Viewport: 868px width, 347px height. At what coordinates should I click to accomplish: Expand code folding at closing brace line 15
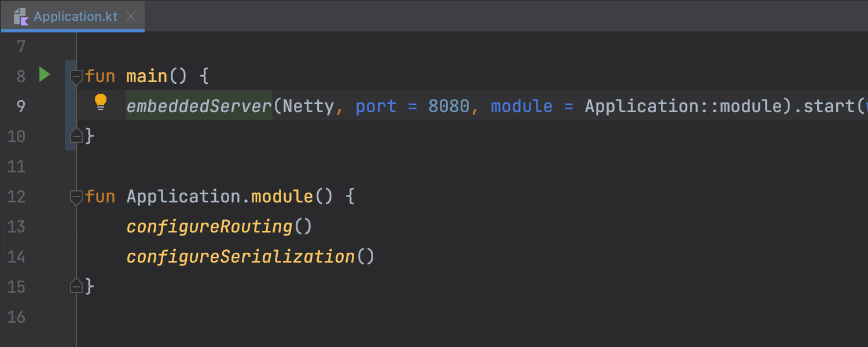76,286
